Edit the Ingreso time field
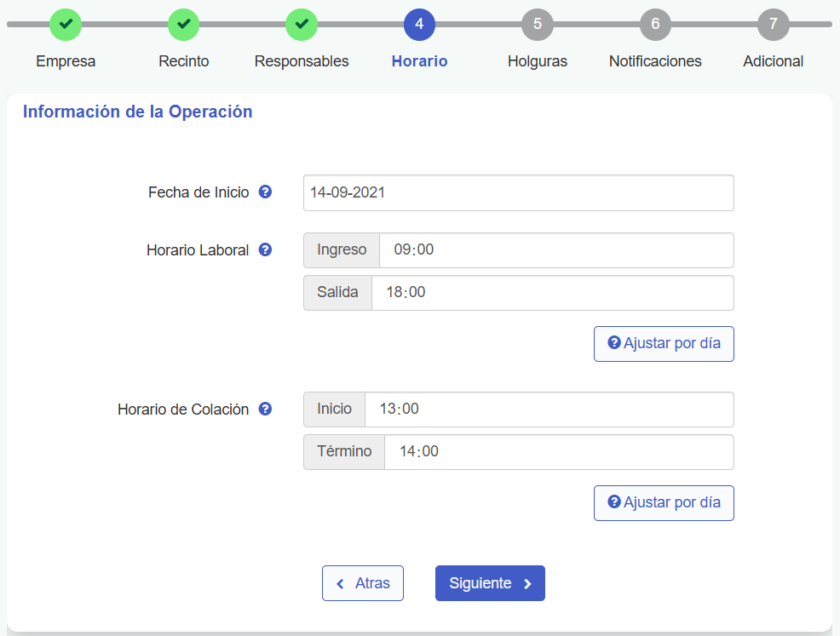 click(555, 250)
